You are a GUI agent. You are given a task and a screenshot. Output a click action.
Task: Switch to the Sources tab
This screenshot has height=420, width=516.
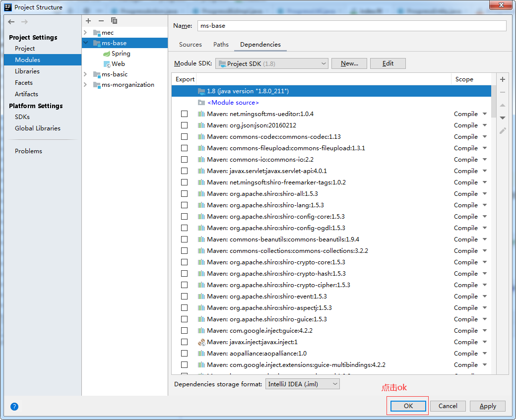(x=190, y=45)
